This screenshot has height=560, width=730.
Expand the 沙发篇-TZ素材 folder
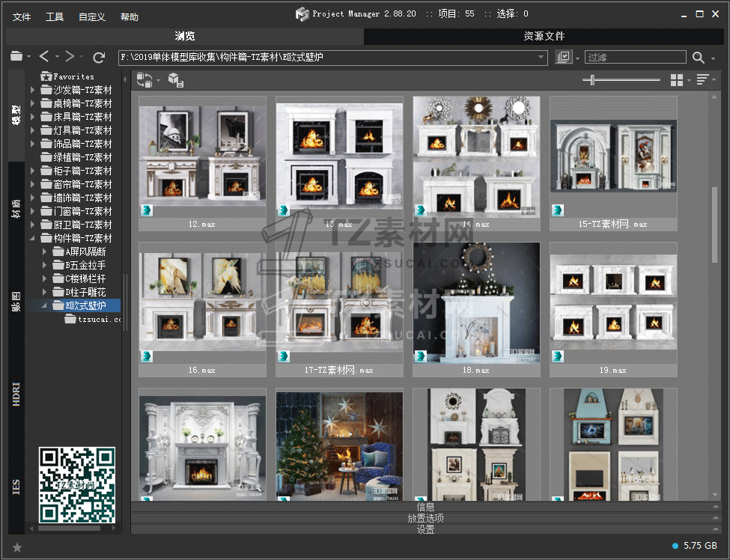tap(33, 90)
